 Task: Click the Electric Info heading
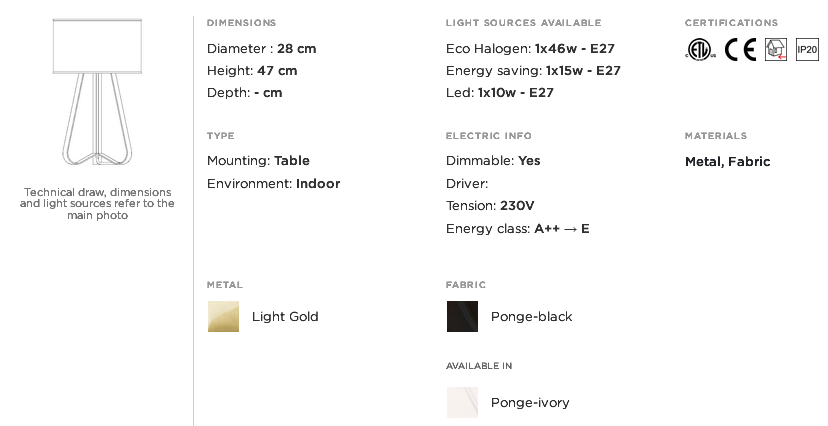tap(488, 136)
